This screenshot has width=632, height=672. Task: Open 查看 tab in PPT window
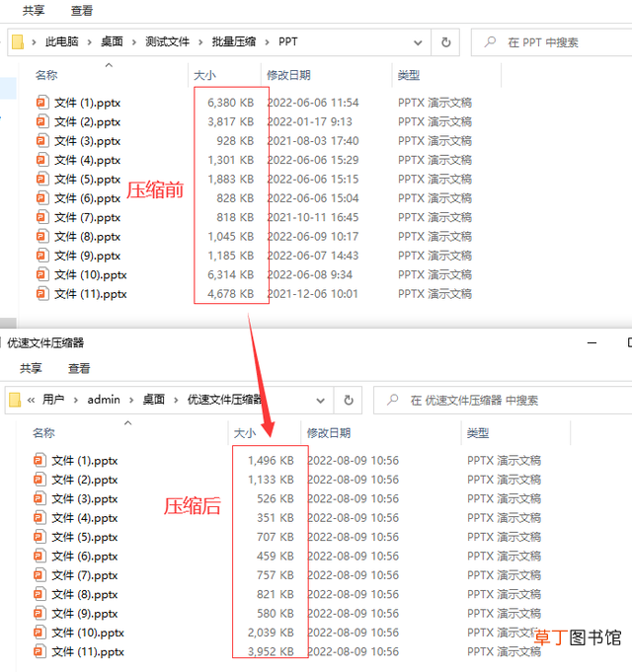click(81, 10)
